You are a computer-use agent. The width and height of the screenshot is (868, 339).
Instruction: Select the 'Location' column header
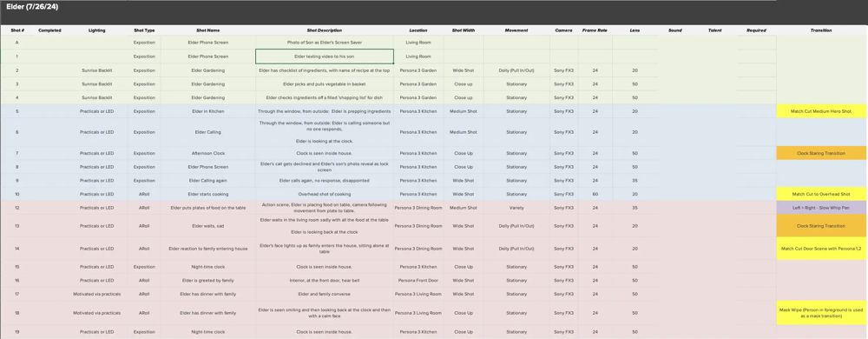tap(418, 30)
